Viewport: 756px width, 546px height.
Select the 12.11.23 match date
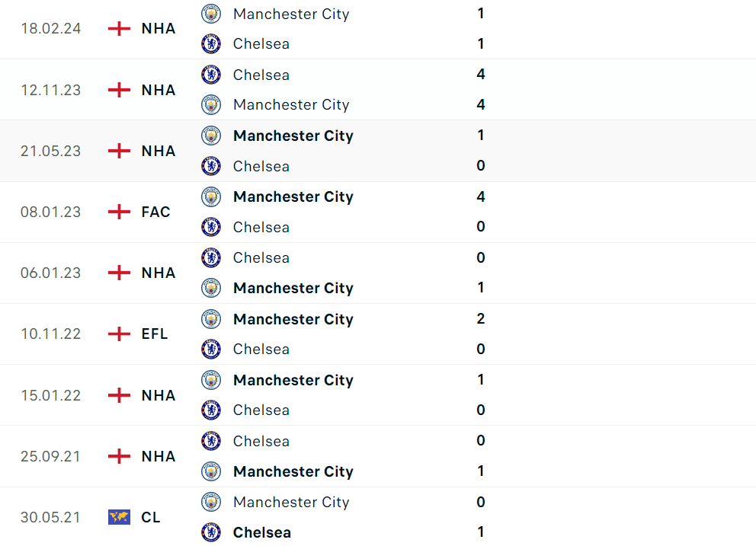[50, 90]
